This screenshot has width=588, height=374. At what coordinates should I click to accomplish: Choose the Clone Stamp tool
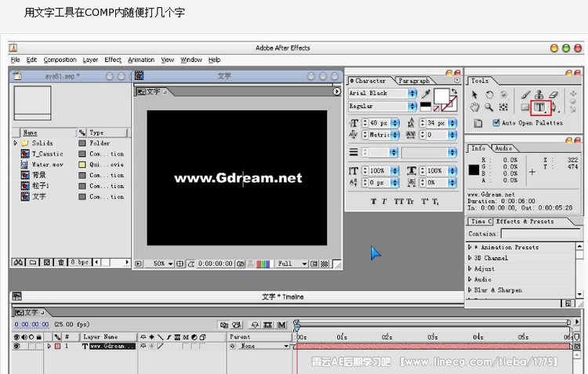coord(539,95)
